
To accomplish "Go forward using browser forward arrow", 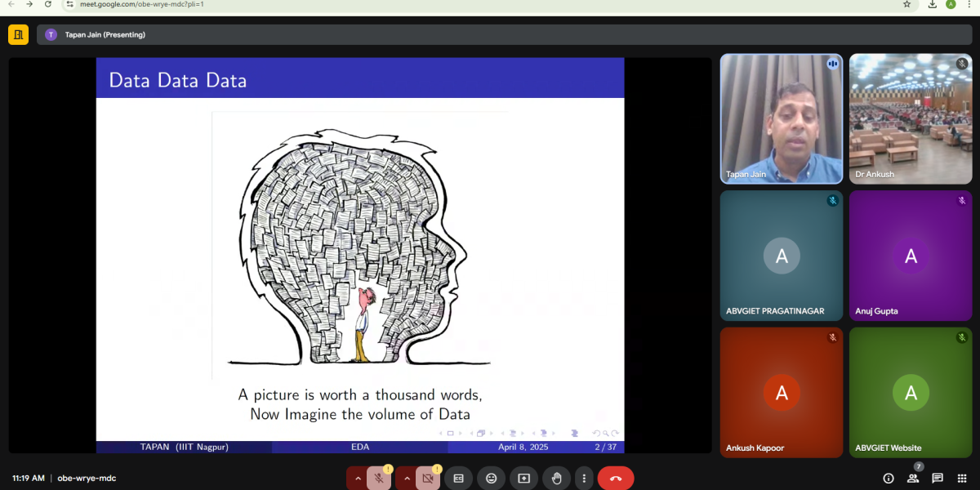I will (x=29, y=4).
